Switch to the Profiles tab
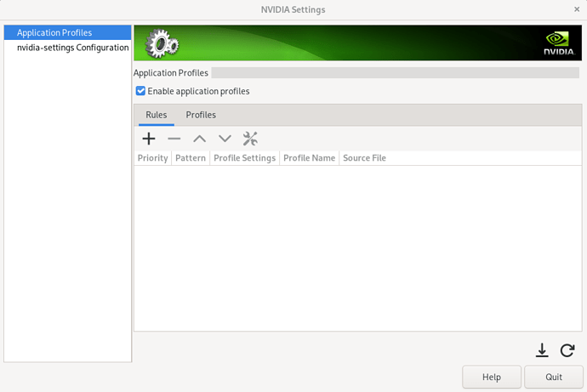The height and width of the screenshot is (392, 587). click(201, 115)
